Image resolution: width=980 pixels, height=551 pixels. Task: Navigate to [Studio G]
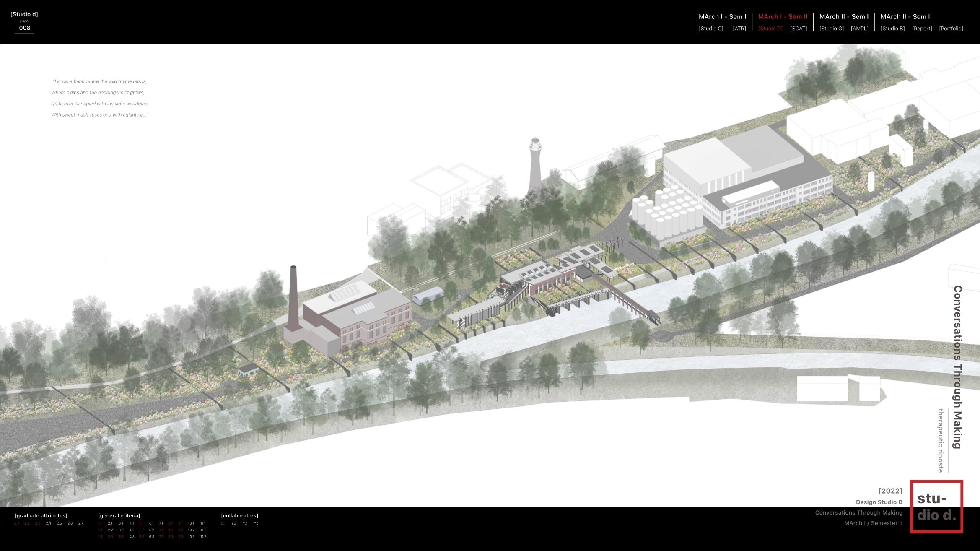[x=831, y=29]
